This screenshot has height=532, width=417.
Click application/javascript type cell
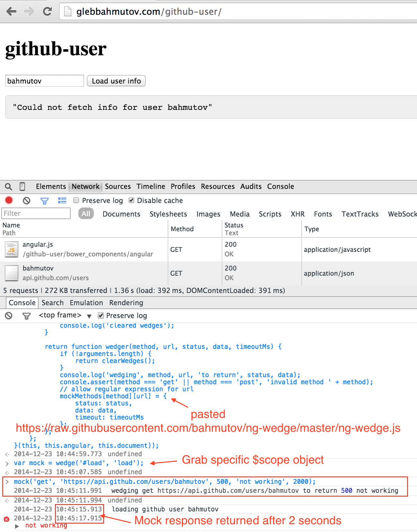point(337,249)
